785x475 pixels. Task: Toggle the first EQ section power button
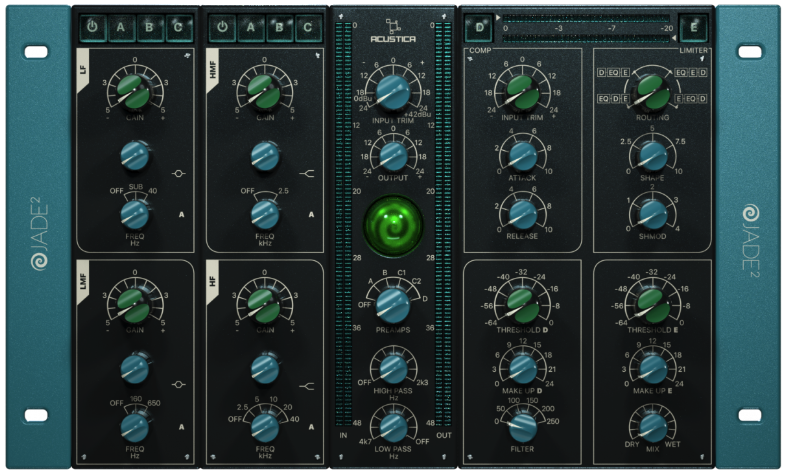(x=92, y=27)
